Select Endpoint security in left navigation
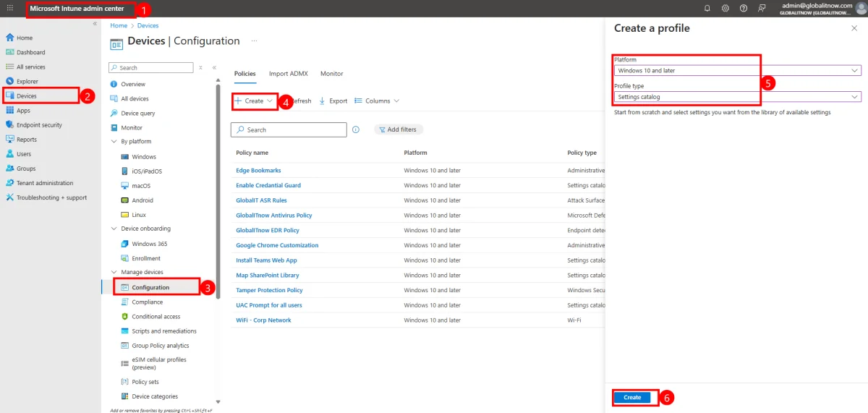 39,125
